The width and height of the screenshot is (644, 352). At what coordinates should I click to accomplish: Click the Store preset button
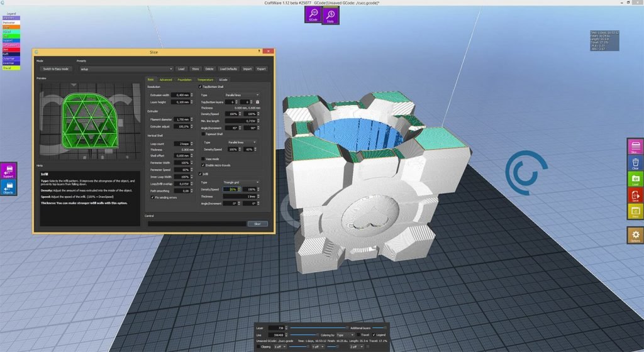196,69
